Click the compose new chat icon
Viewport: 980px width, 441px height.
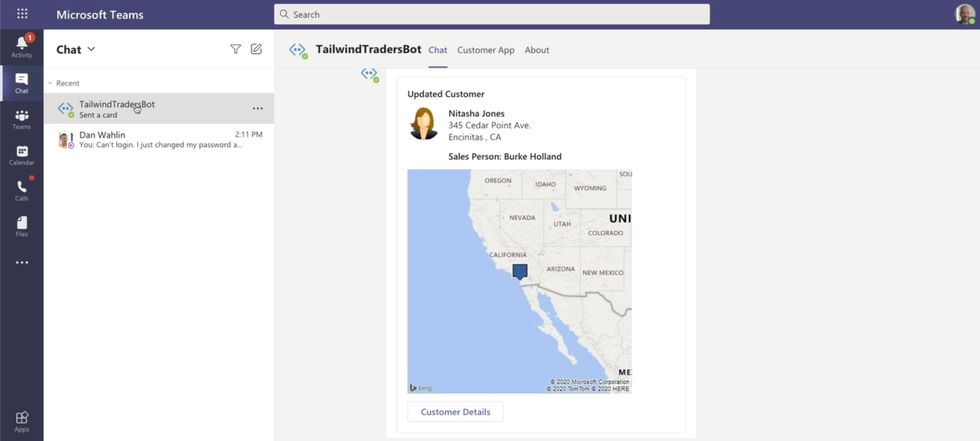257,49
